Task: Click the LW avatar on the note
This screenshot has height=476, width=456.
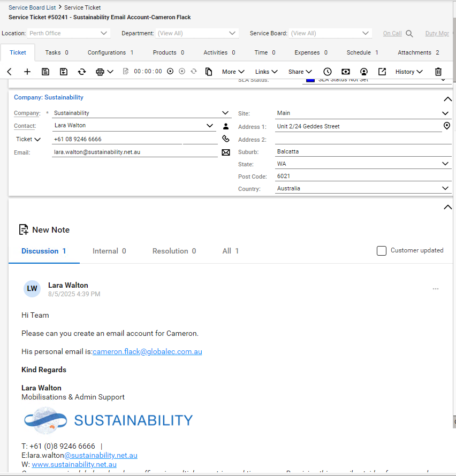Action: (32, 288)
